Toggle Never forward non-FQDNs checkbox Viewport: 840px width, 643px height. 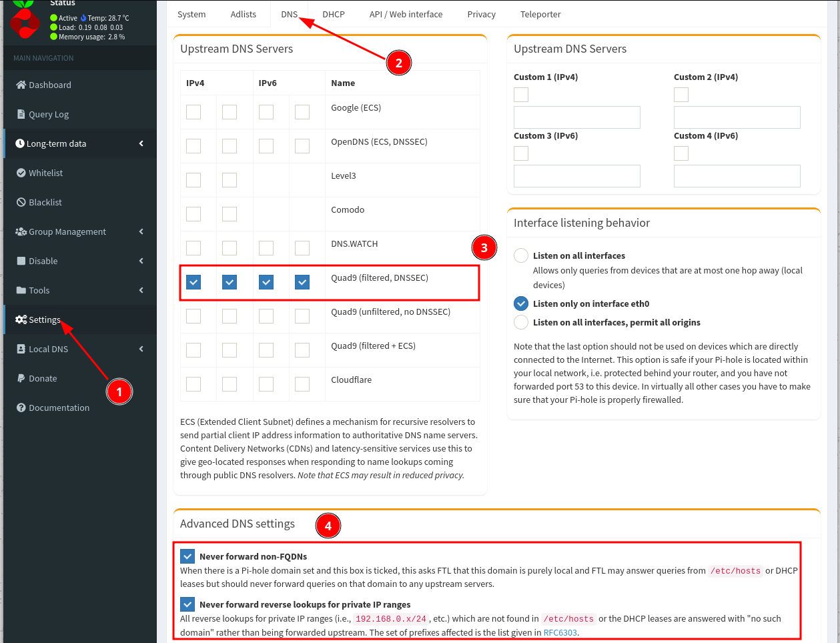pos(187,556)
